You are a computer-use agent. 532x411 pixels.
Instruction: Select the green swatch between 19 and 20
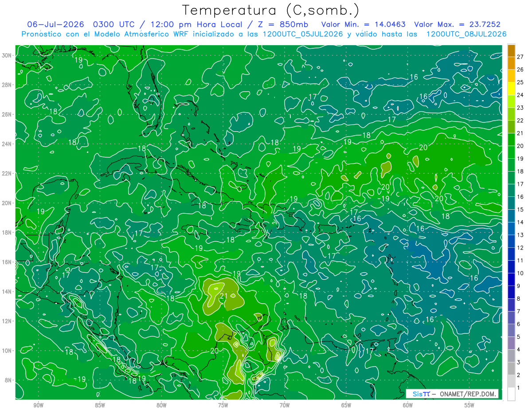[x=511, y=152]
